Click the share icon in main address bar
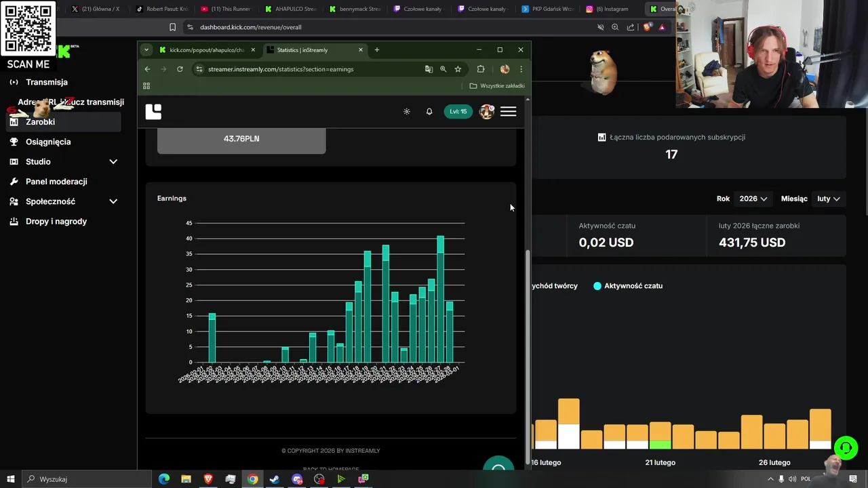Image resolution: width=868 pixels, height=488 pixels. (631, 27)
